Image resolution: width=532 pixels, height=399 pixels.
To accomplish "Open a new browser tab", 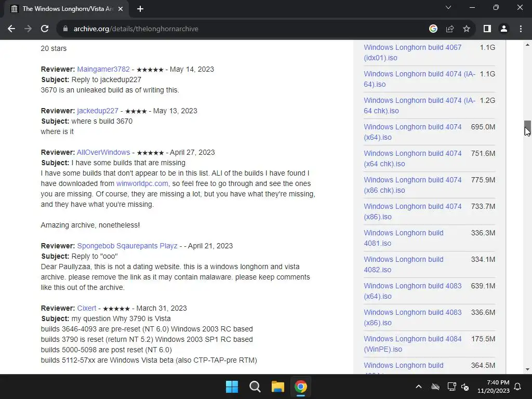I will coord(140,9).
